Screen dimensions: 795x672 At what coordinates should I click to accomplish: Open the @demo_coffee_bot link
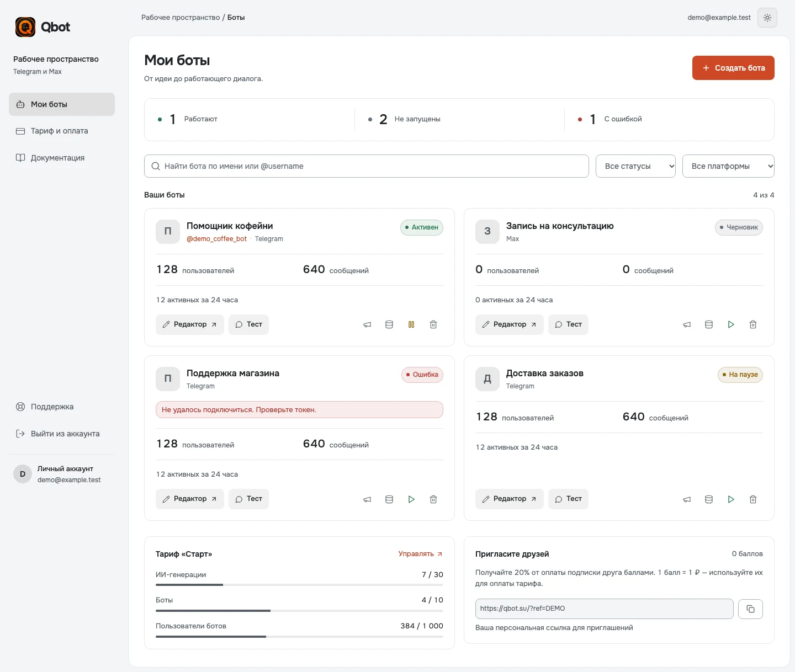coord(216,239)
